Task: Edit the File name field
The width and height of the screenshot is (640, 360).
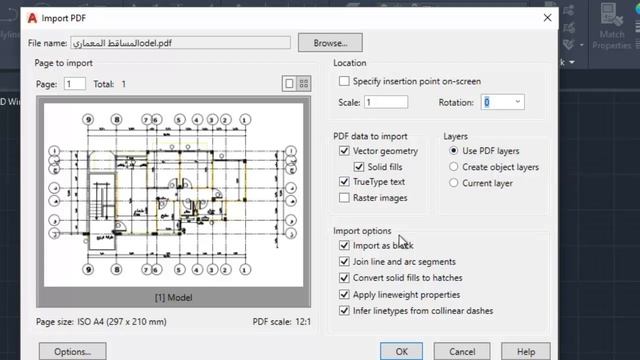Action: 180,43
